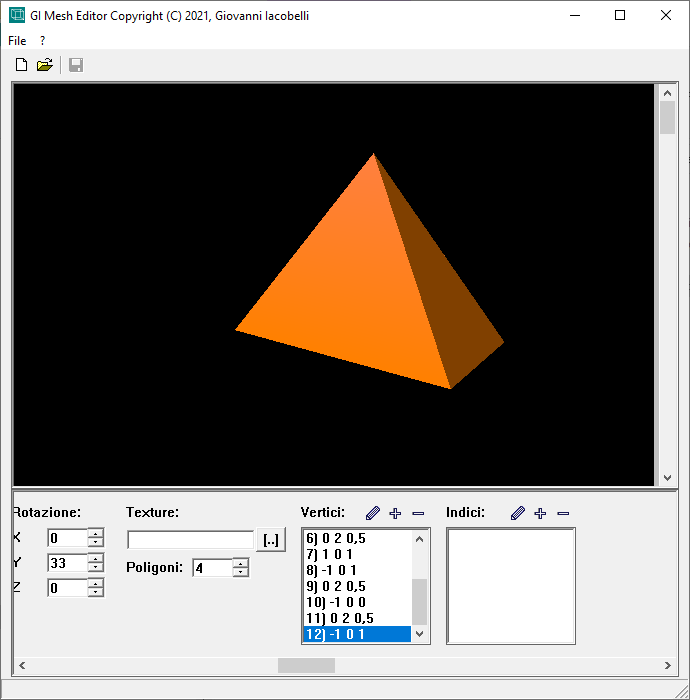Select vertex "6) 0 2 0,5"
The image size is (690, 700).
pyautogui.click(x=357, y=538)
